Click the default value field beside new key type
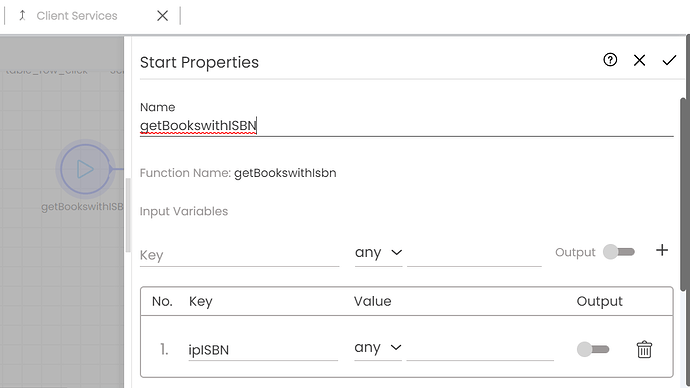Image resolution: width=690 pixels, height=388 pixels. tap(474, 255)
